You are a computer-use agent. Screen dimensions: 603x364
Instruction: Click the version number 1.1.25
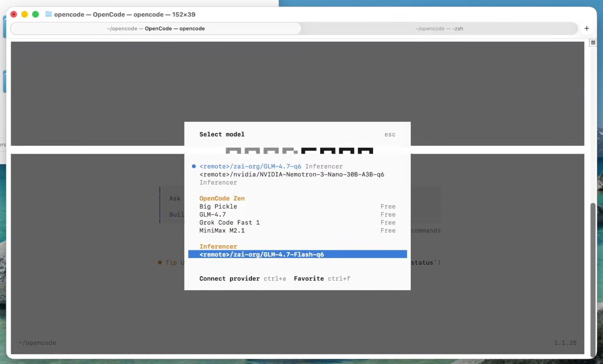pyautogui.click(x=565, y=343)
